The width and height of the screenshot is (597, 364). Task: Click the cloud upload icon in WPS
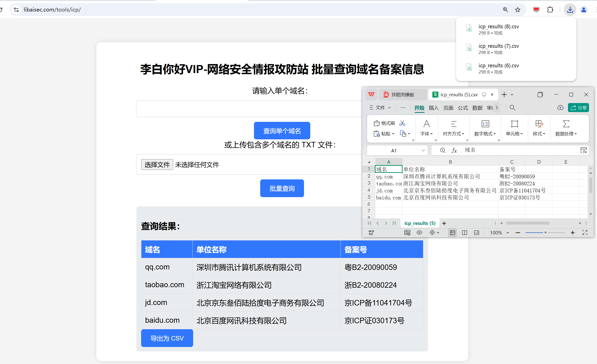560,108
